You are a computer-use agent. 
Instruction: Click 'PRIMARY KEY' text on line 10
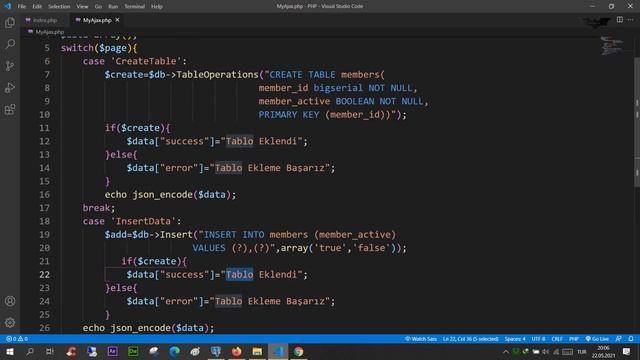click(289, 115)
